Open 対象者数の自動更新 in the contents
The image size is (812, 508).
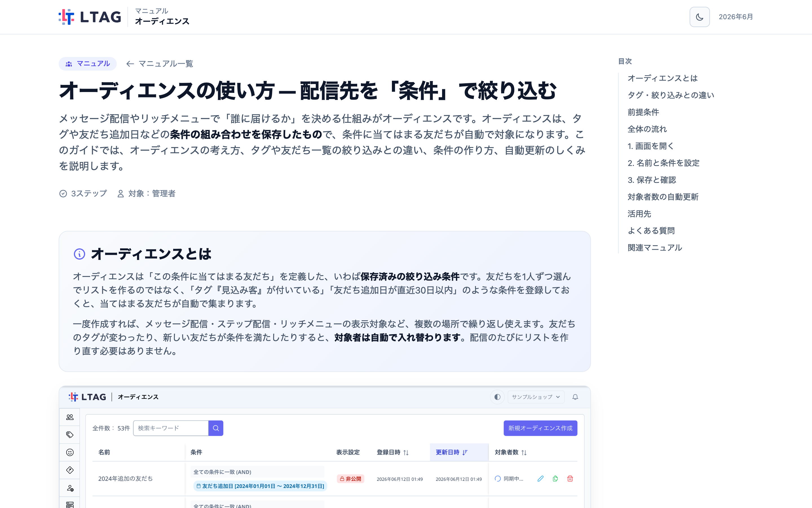point(663,197)
